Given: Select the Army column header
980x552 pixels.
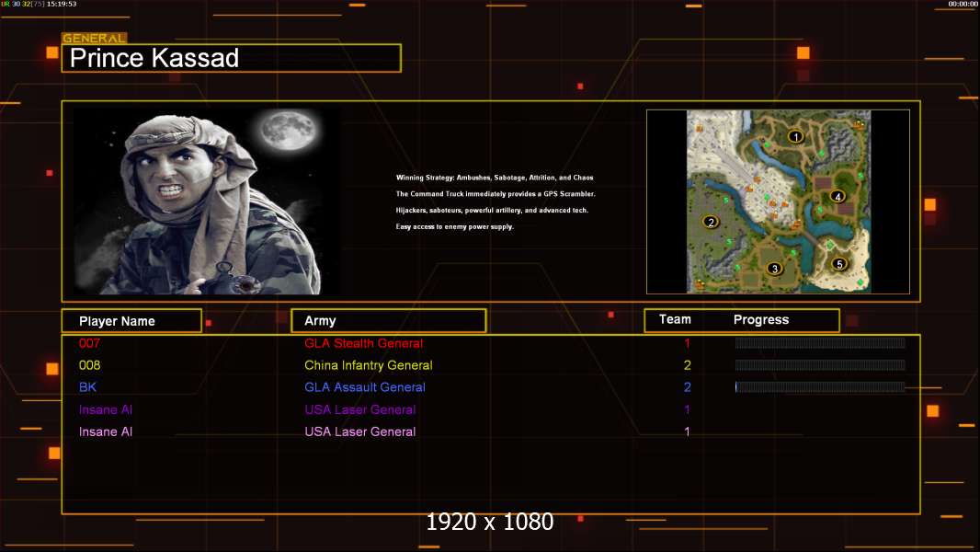Looking at the screenshot, I should pyautogui.click(x=388, y=321).
